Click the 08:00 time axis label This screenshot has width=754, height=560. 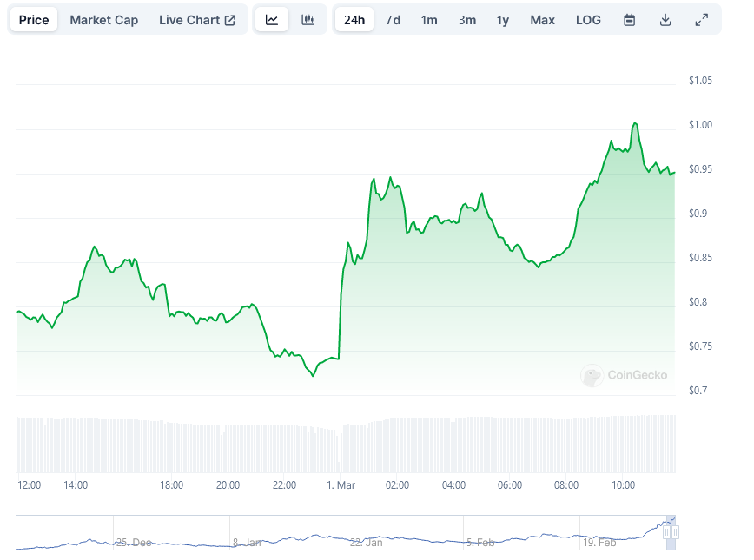pyautogui.click(x=566, y=485)
